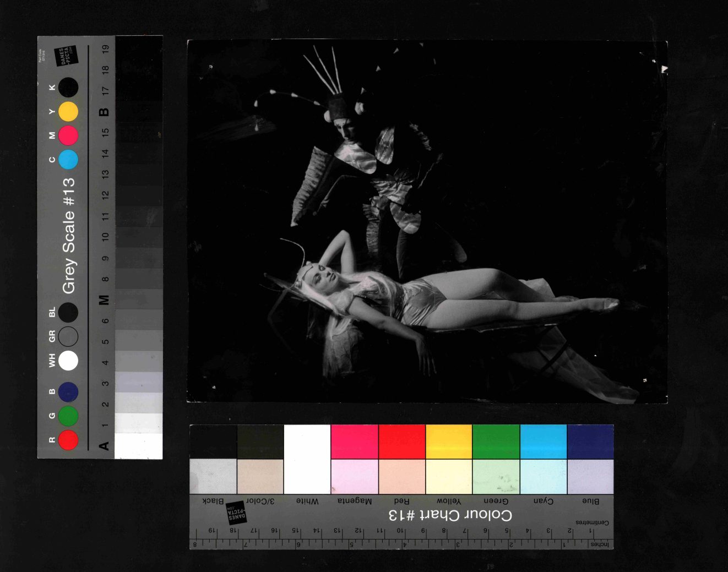The width and height of the screenshot is (728, 572).
Task: Select the cyan circle labeled C
Action: point(68,160)
